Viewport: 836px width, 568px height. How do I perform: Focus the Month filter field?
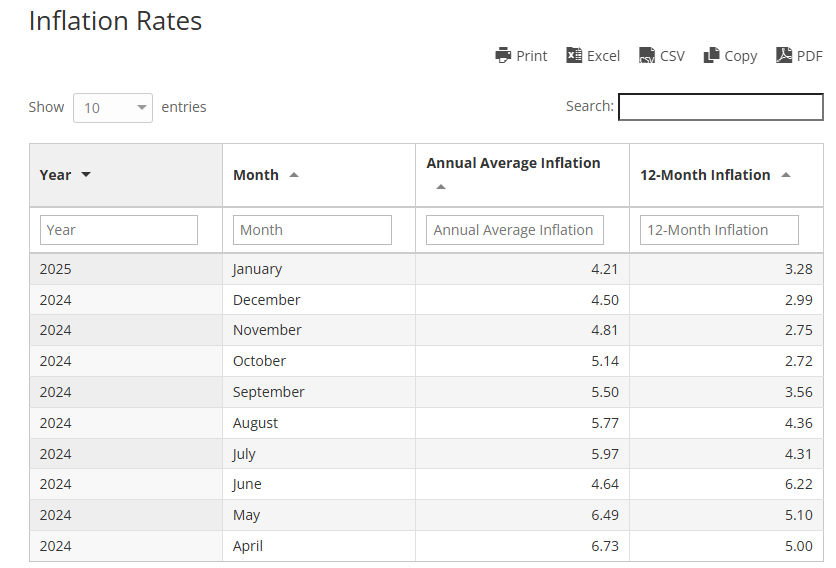coord(312,230)
